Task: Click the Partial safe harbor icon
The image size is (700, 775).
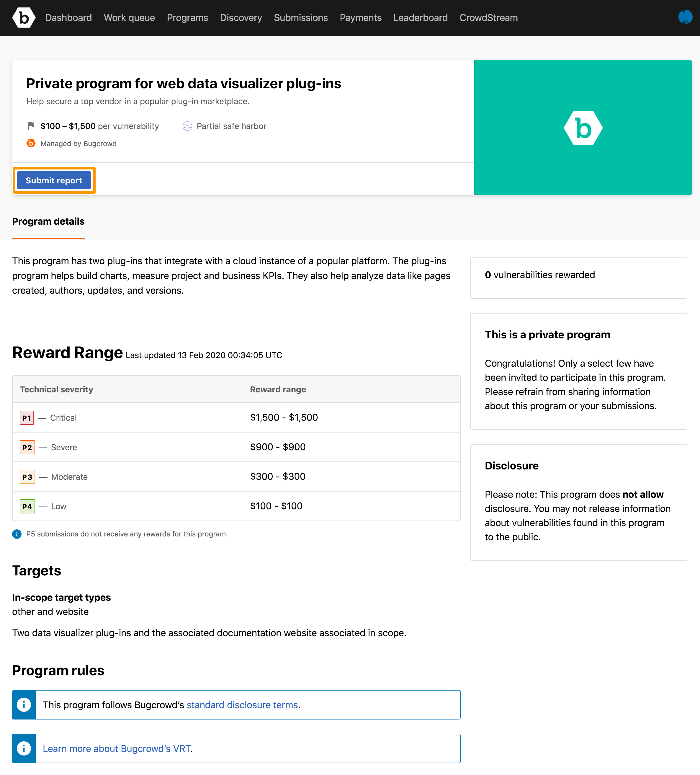Action: (x=187, y=126)
